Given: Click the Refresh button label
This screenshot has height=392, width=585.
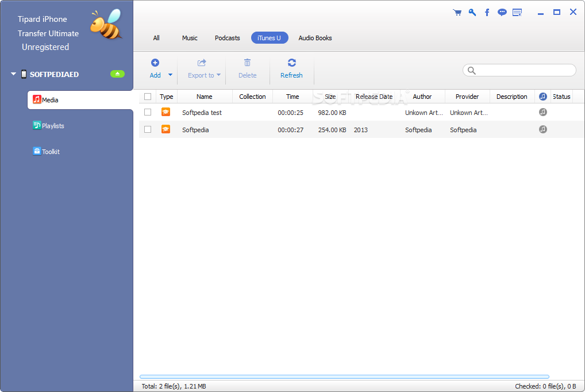Looking at the screenshot, I should pos(291,75).
